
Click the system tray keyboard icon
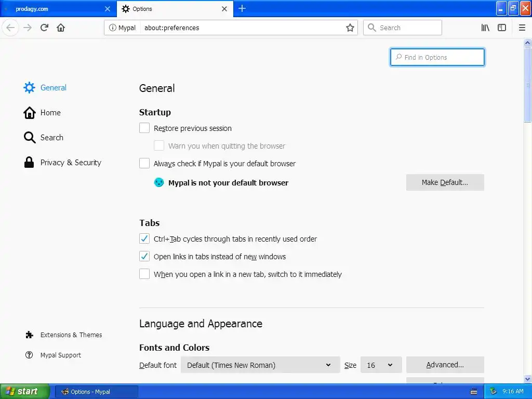pyautogui.click(x=474, y=392)
